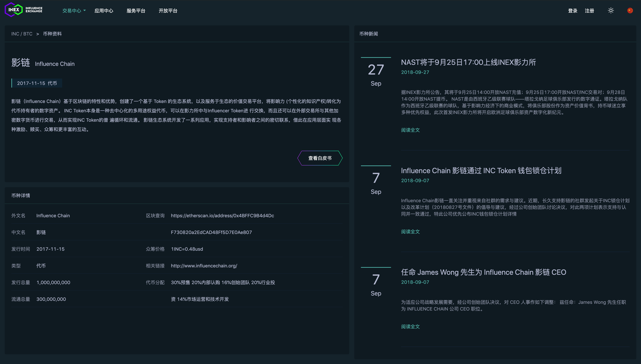Select 1INC=0.48usd crowdfunding price value
The height and width of the screenshot is (364, 641).
point(187,249)
